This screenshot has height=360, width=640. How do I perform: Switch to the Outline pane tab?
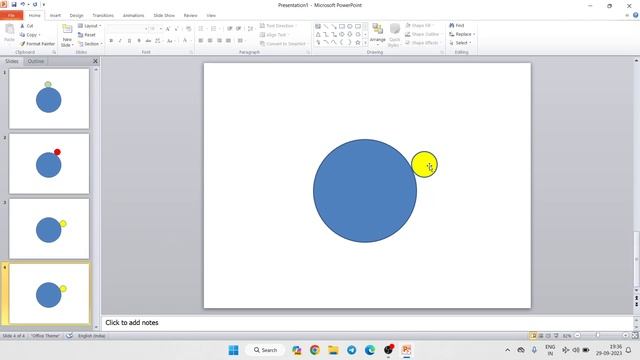pyautogui.click(x=36, y=61)
